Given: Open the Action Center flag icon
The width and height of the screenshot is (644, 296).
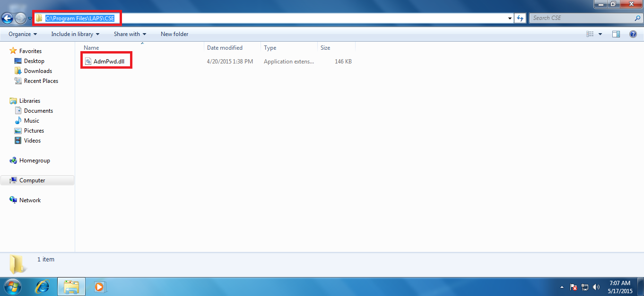Looking at the screenshot, I should (x=573, y=287).
